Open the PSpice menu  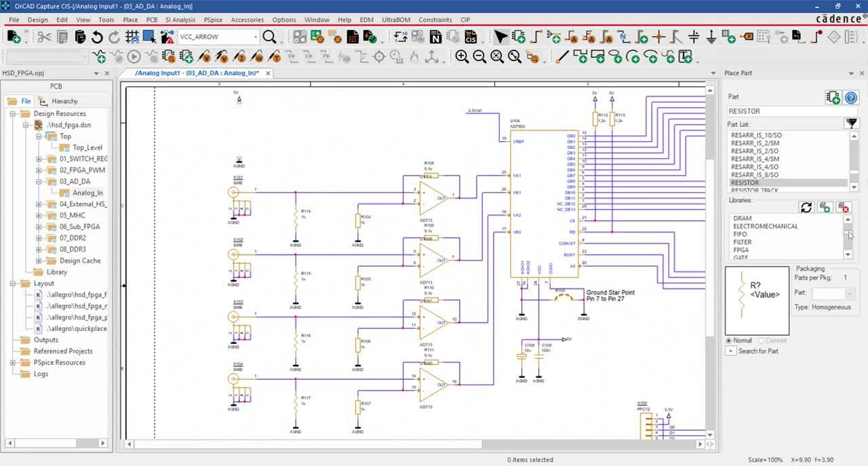click(x=213, y=20)
